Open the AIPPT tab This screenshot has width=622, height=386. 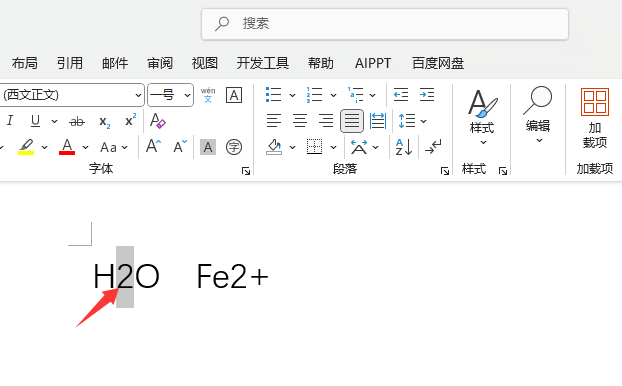tap(373, 63)
